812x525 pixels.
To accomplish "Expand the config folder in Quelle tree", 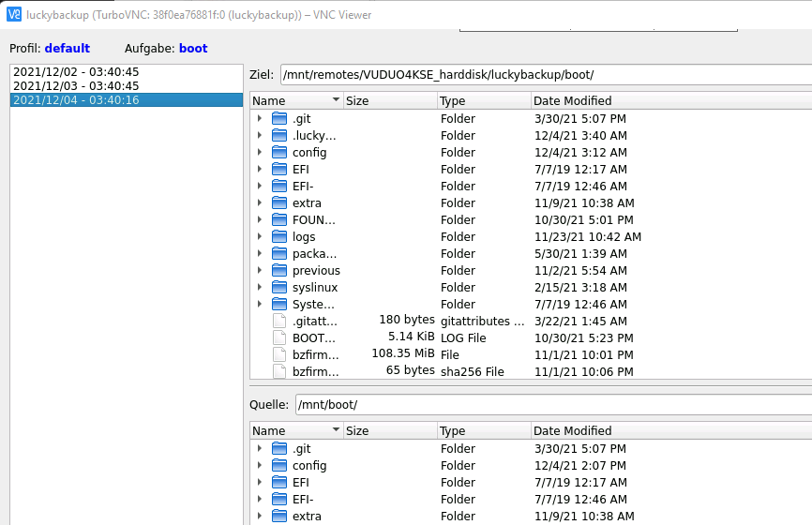I will 260,465.
